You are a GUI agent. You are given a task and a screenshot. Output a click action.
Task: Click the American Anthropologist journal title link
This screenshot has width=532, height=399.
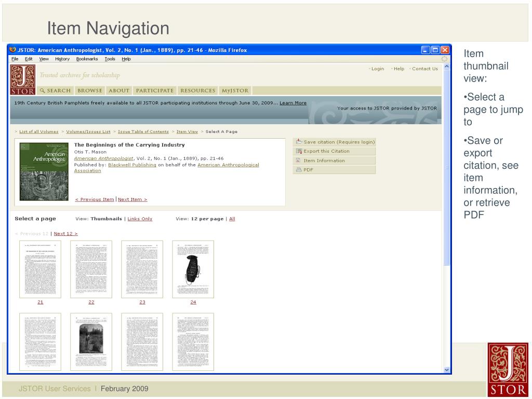103,158
